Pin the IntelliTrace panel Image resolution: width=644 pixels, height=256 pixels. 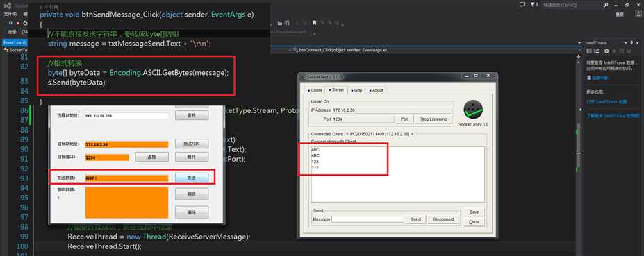[631, 43]
